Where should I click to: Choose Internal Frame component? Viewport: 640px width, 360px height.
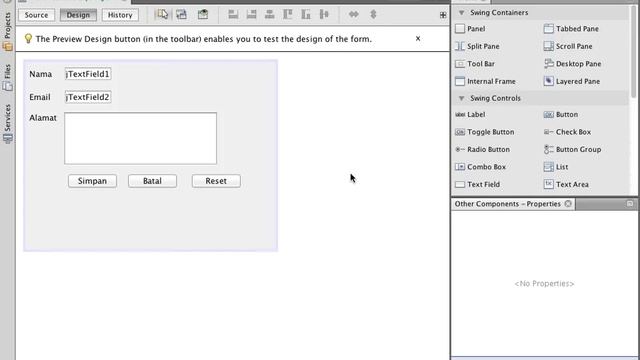coord(485,81)
